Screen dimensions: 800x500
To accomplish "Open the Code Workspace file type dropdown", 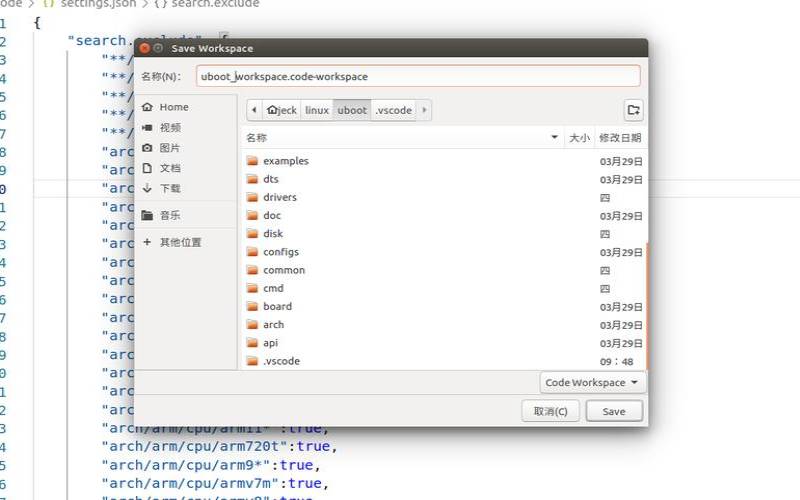I will pyautogui.click(x=592, y=383).
